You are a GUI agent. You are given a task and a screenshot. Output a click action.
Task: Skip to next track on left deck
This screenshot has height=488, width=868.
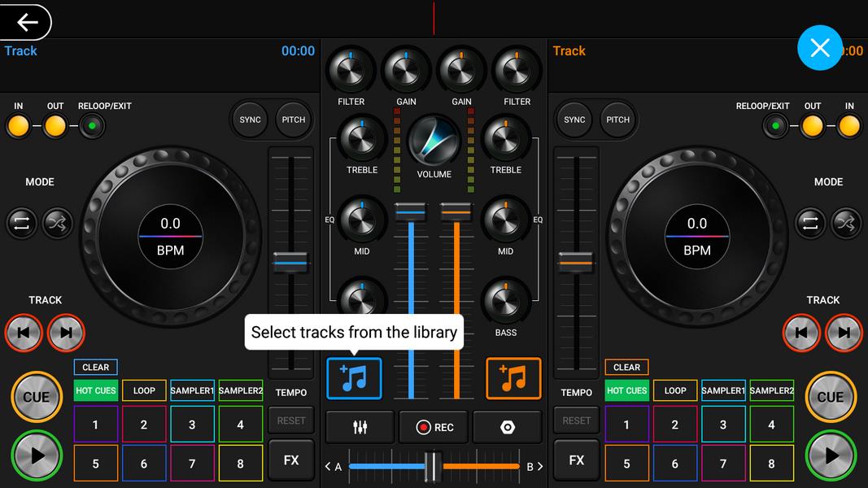point(66,332)
